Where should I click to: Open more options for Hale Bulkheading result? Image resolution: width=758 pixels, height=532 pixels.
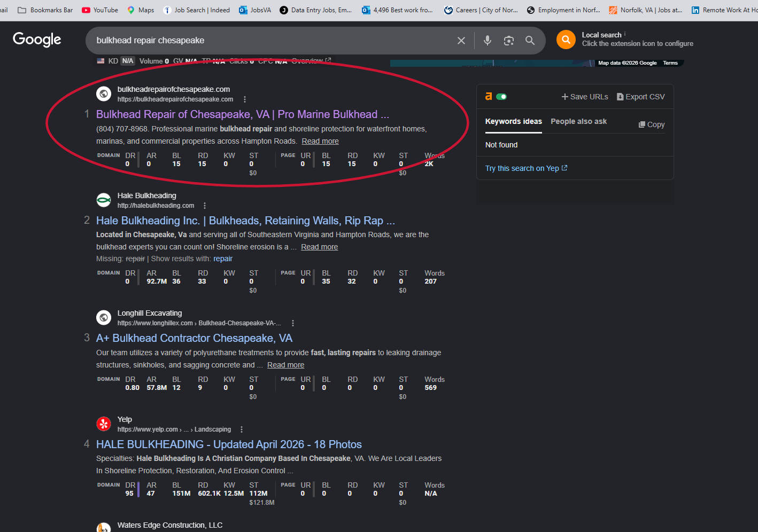(x=205, y=206)
